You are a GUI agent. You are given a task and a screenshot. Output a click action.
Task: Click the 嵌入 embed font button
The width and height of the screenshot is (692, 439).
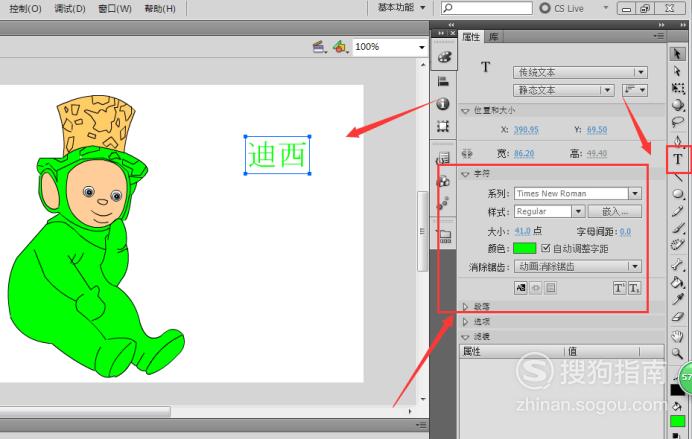click(x=615, y=211)
